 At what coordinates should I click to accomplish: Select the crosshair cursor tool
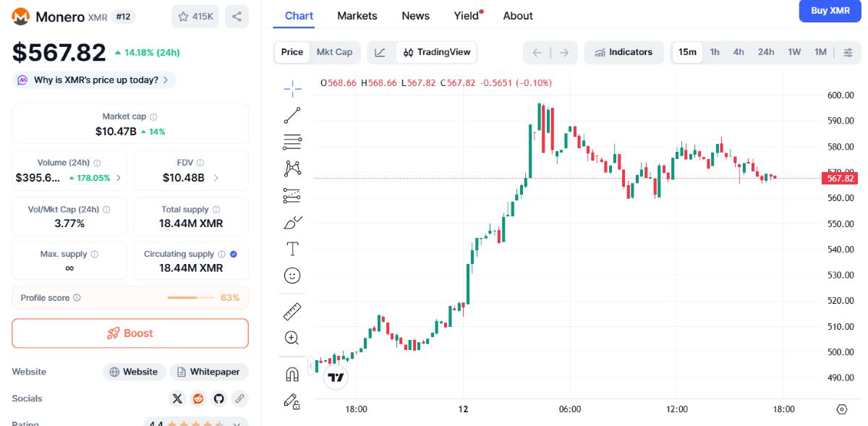coord(292,88)
